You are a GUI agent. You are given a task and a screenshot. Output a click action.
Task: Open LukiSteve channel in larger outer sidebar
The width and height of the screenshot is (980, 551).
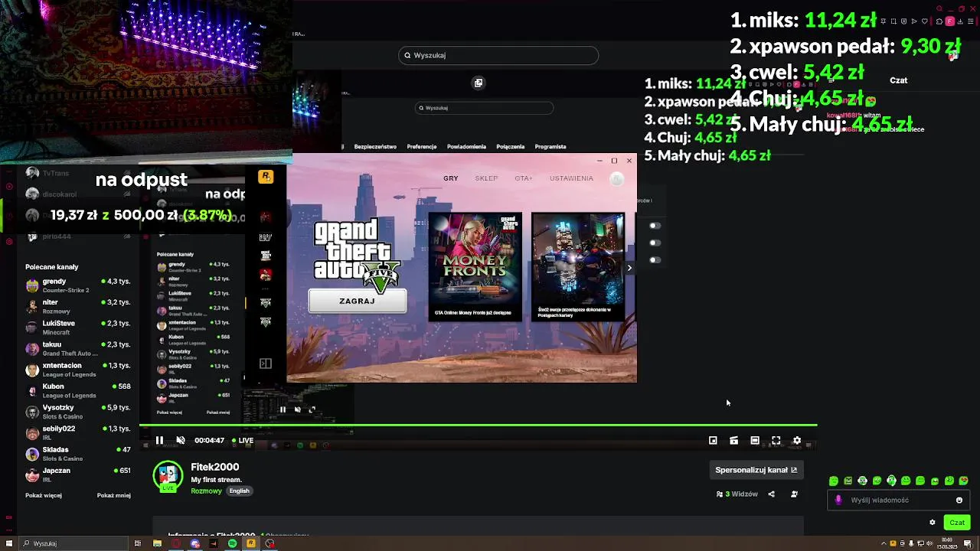78,328
